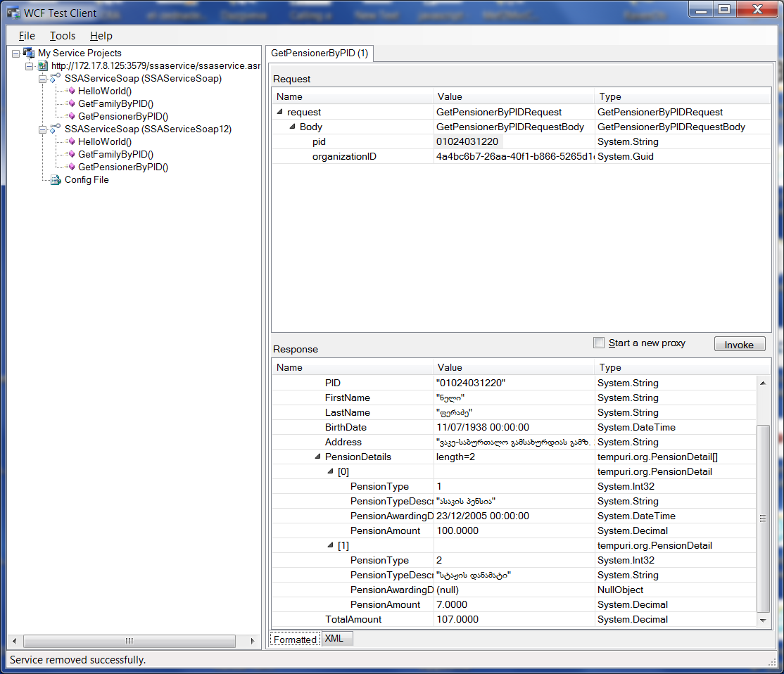Click the service URL endpoint icon
This screenshot has width=784, height=674.
[42, 65]
